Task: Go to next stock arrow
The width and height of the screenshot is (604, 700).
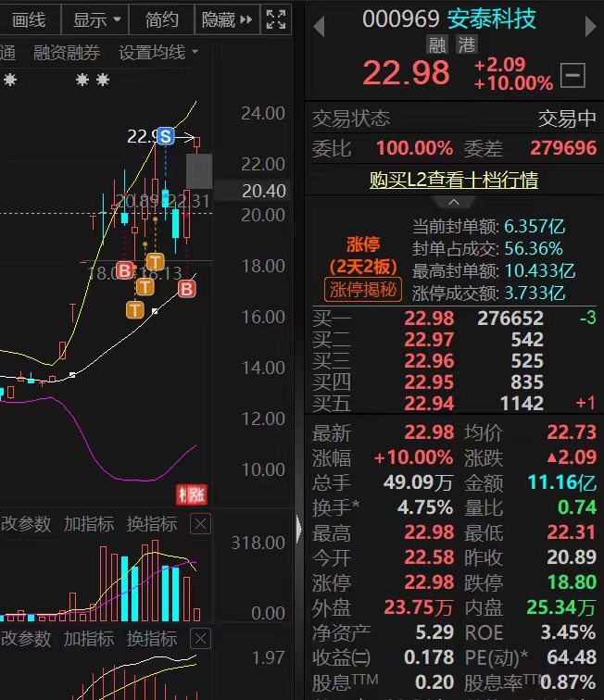Action: [590, 26]
